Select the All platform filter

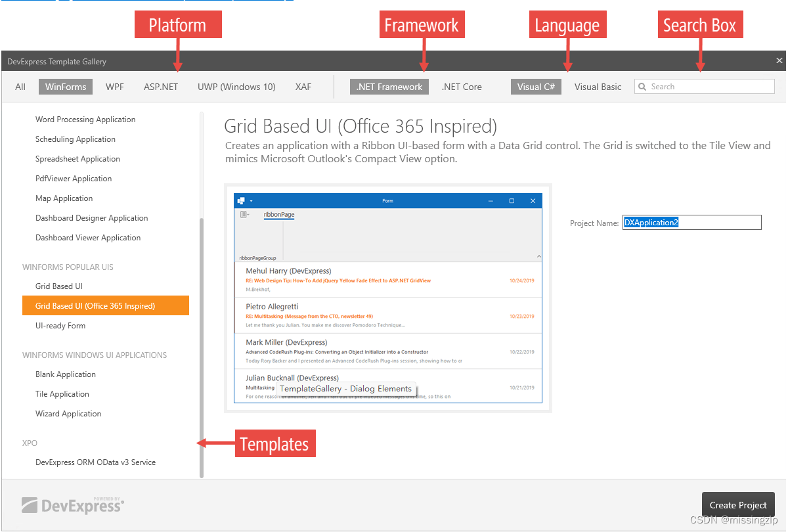tap(20, 87)
